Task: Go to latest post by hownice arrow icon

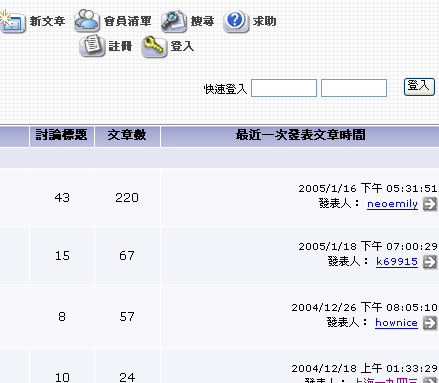Action: 430,323
